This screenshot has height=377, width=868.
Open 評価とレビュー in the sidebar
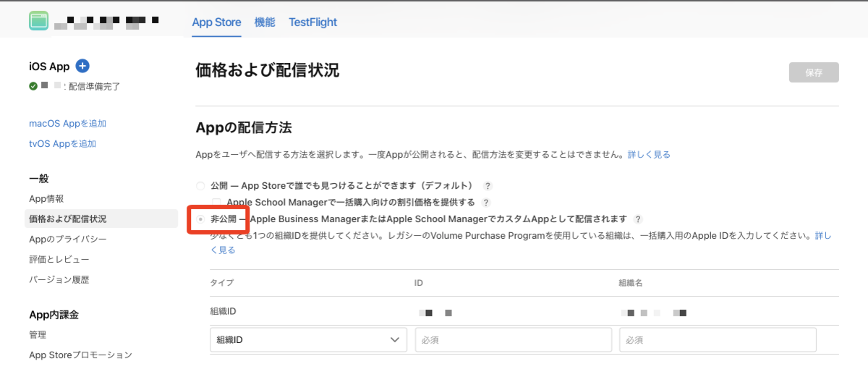[59, 259]
